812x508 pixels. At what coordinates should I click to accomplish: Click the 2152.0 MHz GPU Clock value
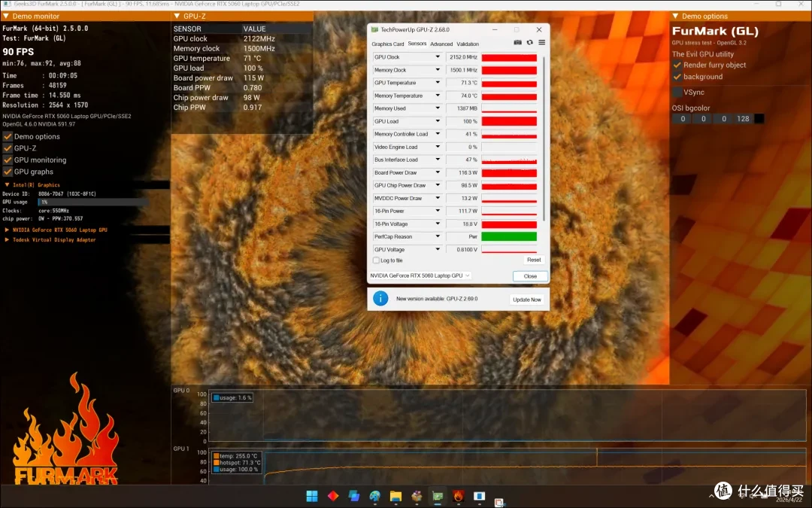point(462,57)
